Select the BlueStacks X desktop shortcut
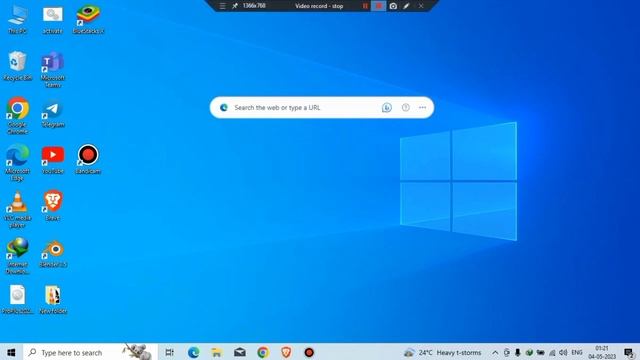 [x=88, y=19]
